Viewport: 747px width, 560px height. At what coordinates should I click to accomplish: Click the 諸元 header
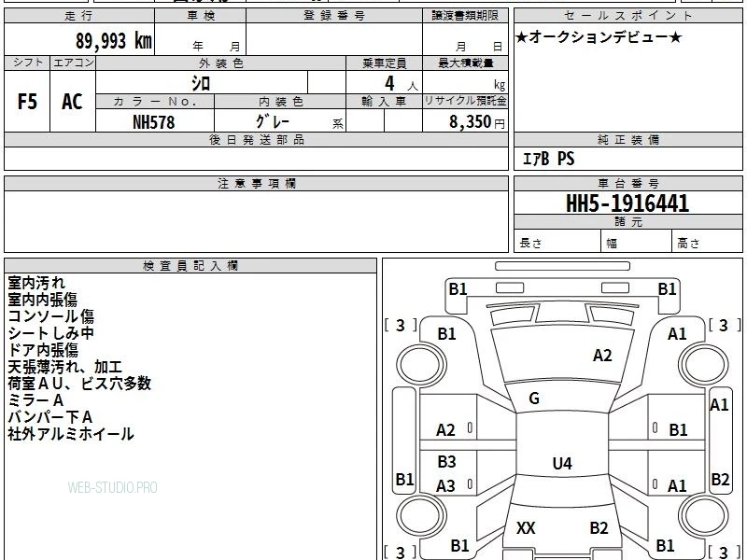click(627, 221)
